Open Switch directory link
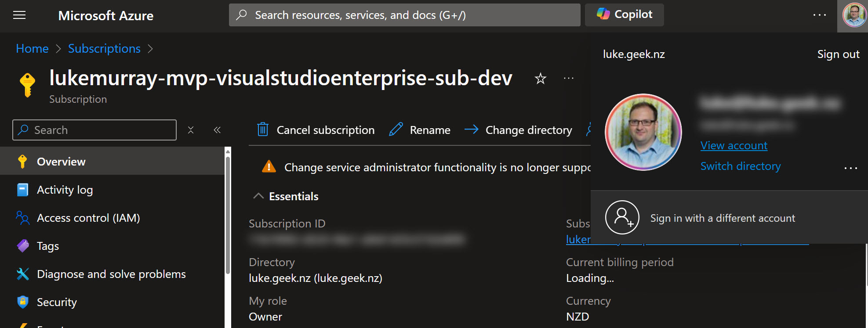This screenshot has height=328, width=868. click(x=741, y=166)
